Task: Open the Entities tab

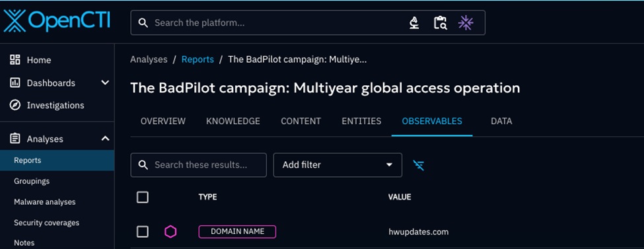Action: [361, 122]
